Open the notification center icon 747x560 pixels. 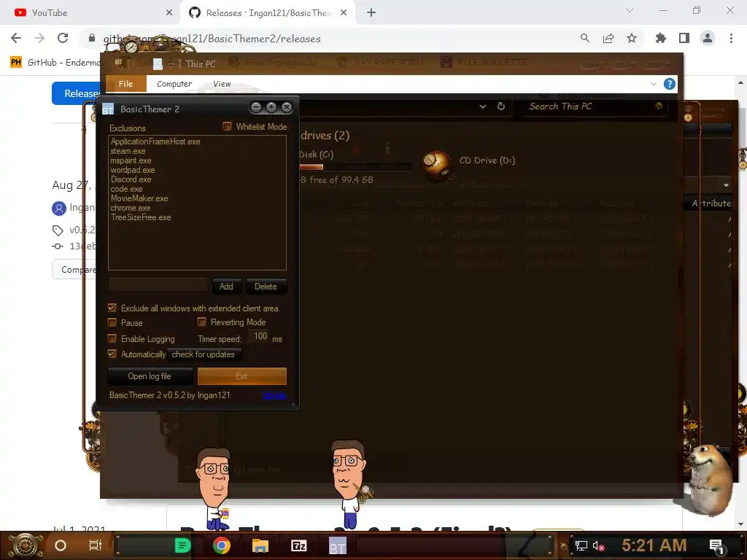point(716,546)
